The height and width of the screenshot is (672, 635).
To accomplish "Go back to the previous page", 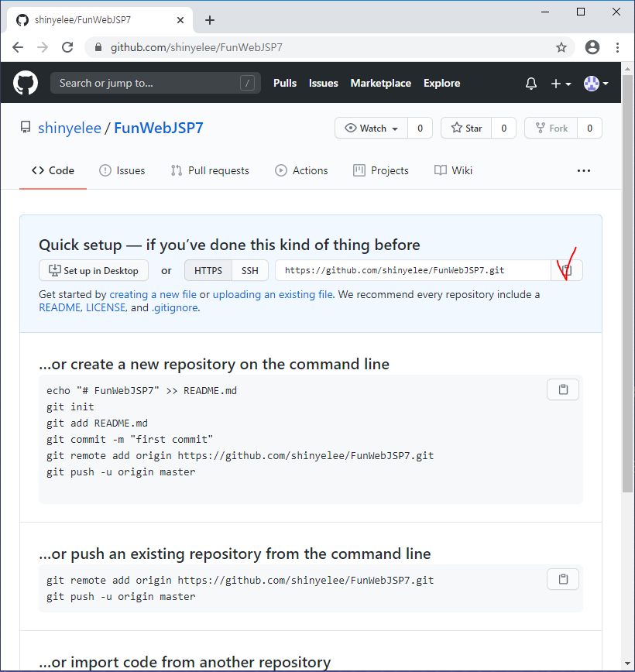I will (18, 47).
